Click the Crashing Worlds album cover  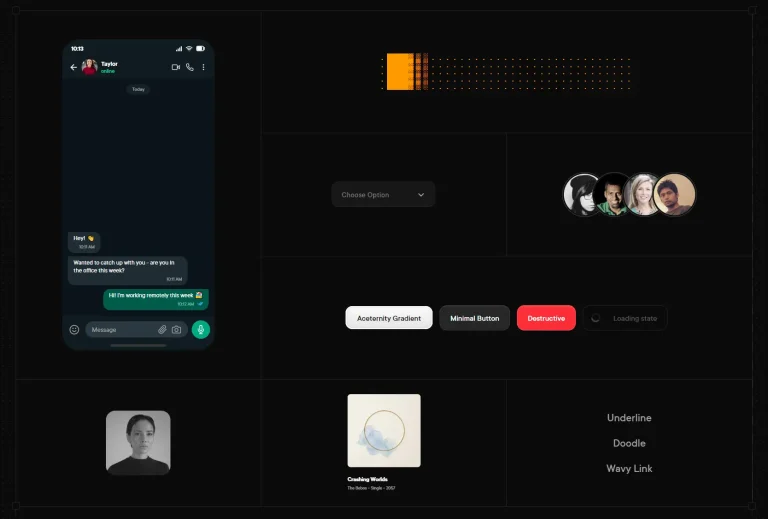click(x=384, y=430)
